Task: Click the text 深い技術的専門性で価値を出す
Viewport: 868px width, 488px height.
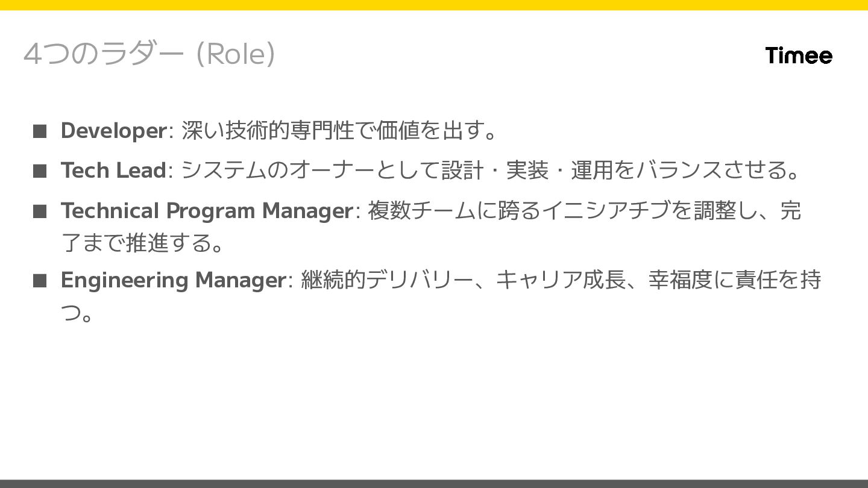Action: pos(333,131)
